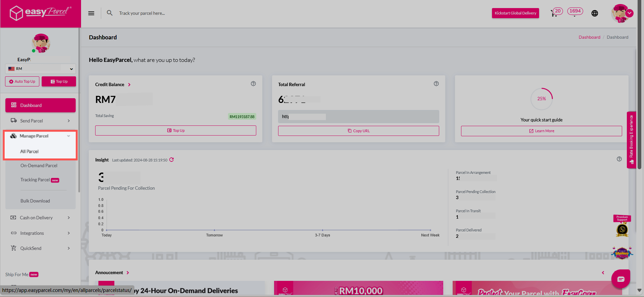The width and height of the screenshot is (644, 297).
Task: Click the Dashboard grid icon in sidebar
Action: (14, 105)
